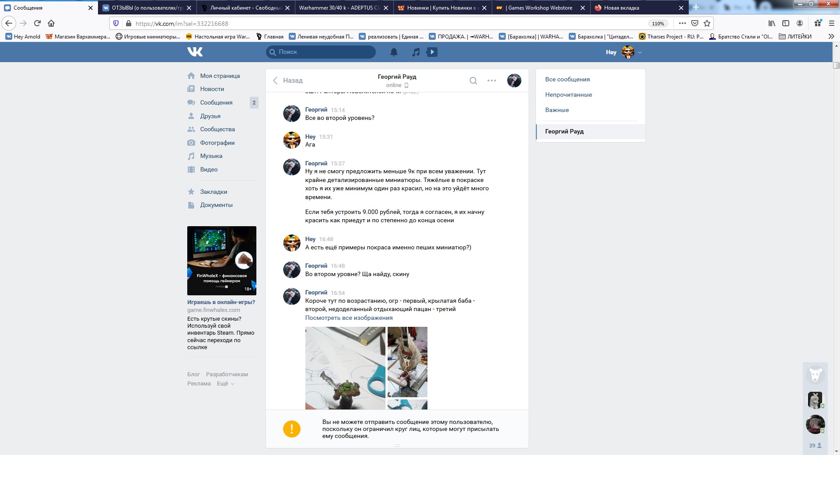Screen dimensions: 840x504
Task: Open the ЛИТЕЙКИ bookmarks folder
Action: point(795,37)
